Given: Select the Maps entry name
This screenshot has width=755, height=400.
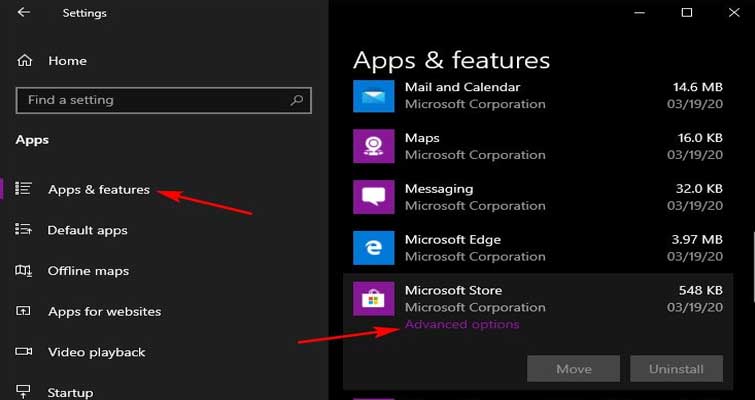Looking at the screenshot, I should click(x=422, y=138).
